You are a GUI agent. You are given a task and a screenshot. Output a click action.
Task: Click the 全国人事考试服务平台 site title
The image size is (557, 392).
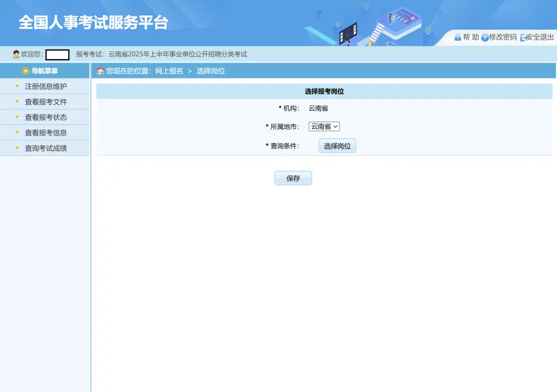93,23
